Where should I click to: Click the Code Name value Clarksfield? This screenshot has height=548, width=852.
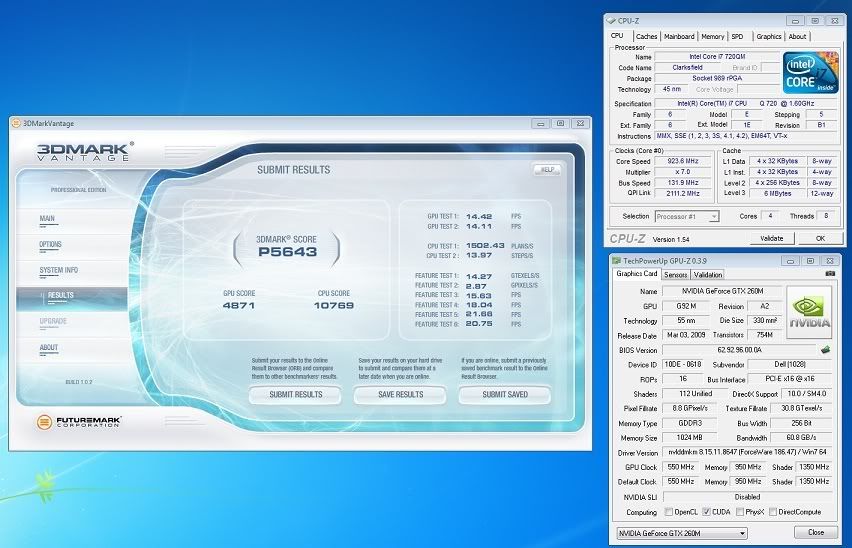point(687,68)
